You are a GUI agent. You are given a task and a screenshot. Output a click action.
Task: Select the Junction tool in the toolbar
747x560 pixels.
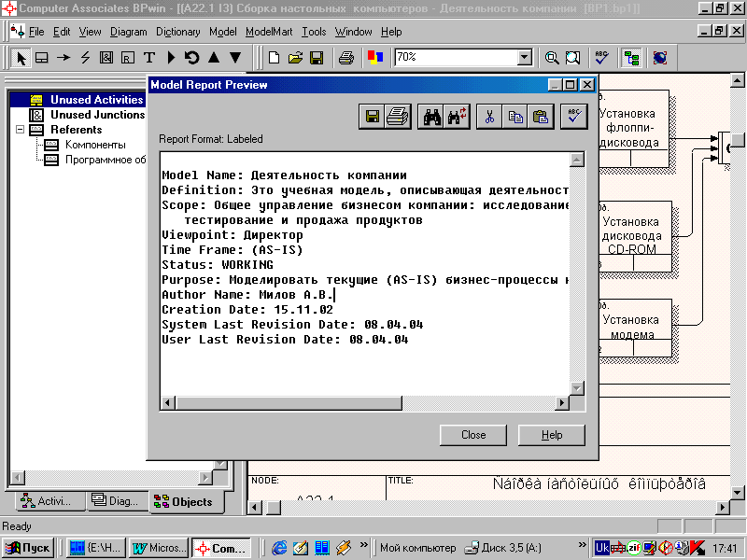pos(106,58)
